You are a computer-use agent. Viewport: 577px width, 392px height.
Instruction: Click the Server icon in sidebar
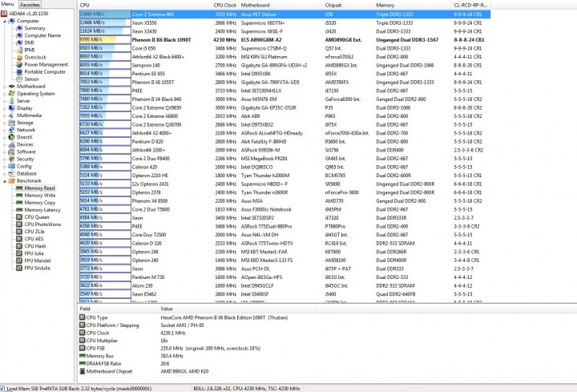[x=12, y=101]
